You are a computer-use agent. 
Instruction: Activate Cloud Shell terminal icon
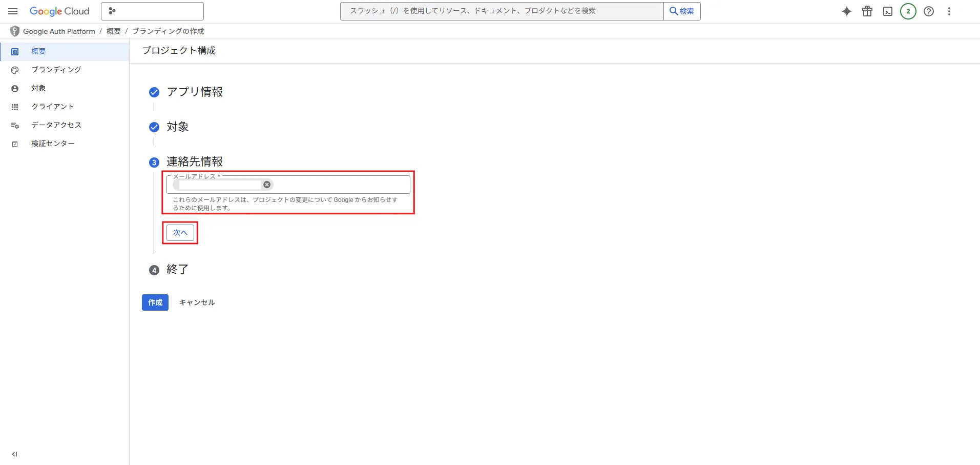click(x=888, y=11)
